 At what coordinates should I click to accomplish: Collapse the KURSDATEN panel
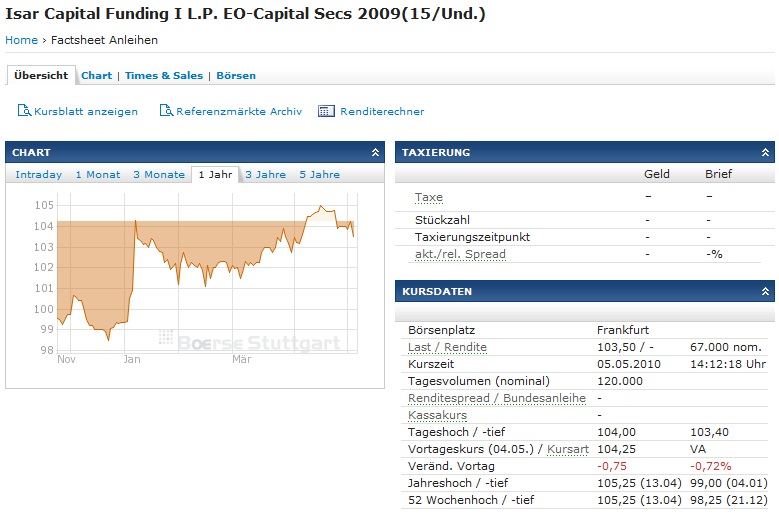765,292
